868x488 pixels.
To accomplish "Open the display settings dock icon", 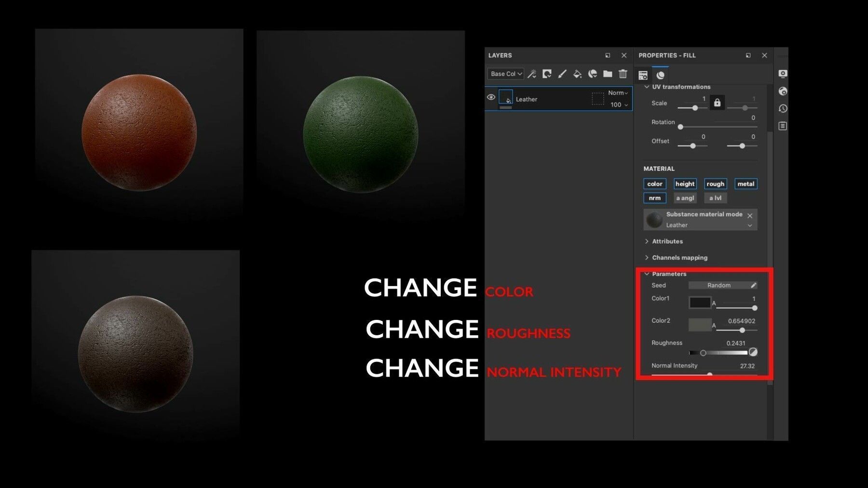I will 783,74.
